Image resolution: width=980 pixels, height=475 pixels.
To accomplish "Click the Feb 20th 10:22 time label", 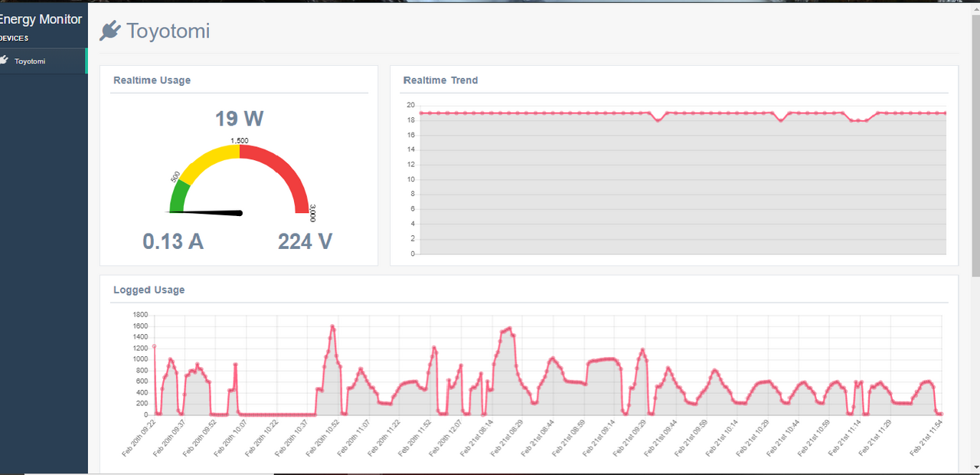I will [x=260, y=438].
